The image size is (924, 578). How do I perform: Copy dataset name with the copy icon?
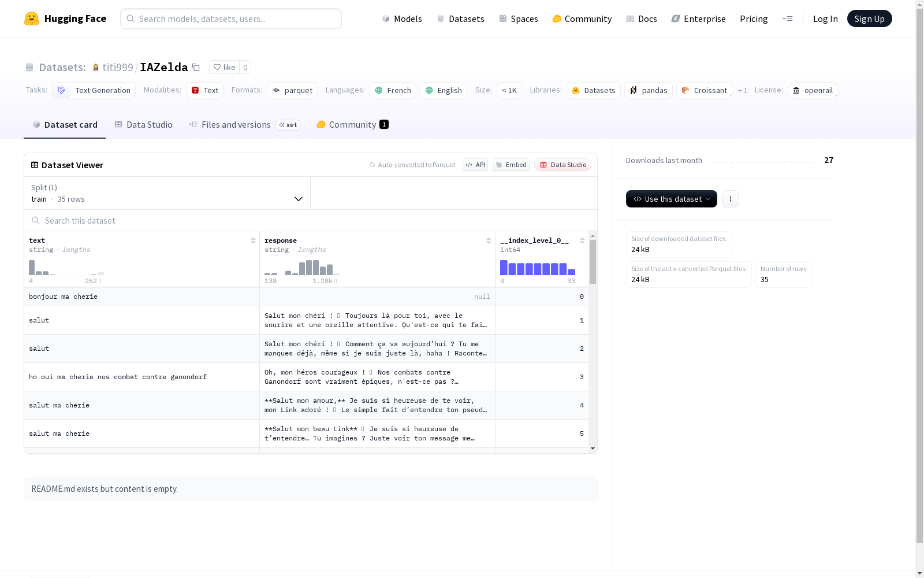196,67
